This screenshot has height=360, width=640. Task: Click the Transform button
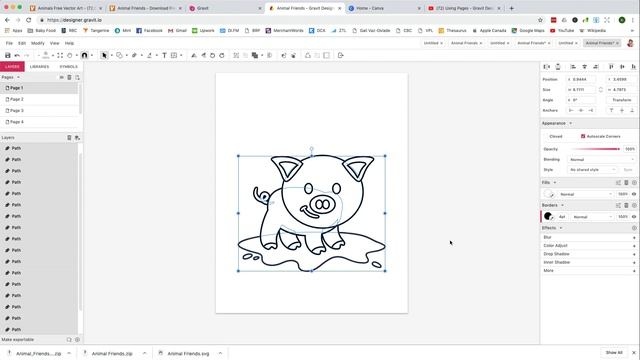pyautogui.click(x=622, y=100)
